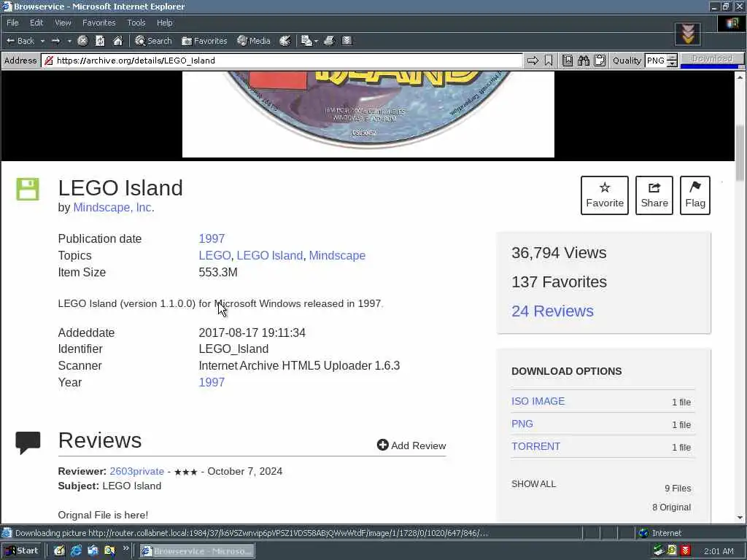Open the View menu

[x=63, y=23]
